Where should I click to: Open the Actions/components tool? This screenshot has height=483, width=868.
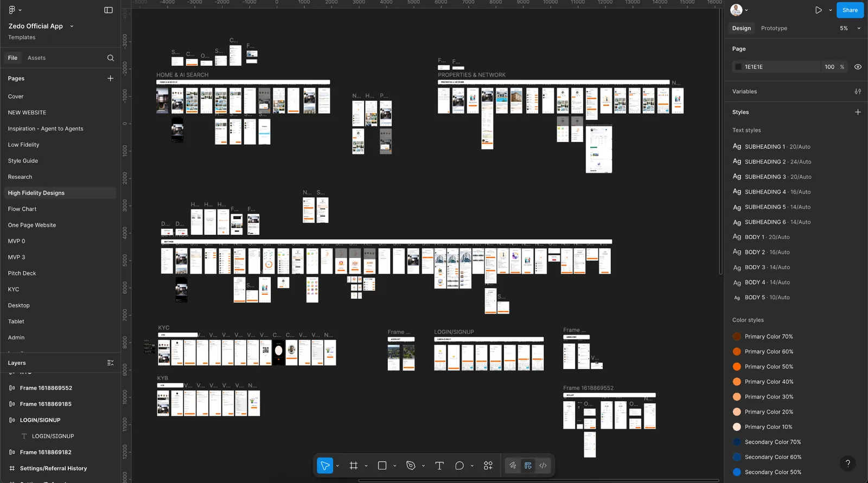[488, 466]
